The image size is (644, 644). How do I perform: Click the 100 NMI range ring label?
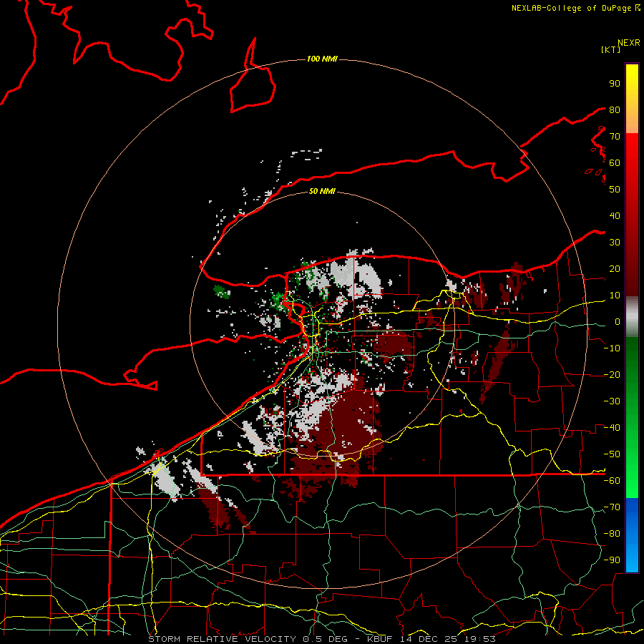[322, 59]
